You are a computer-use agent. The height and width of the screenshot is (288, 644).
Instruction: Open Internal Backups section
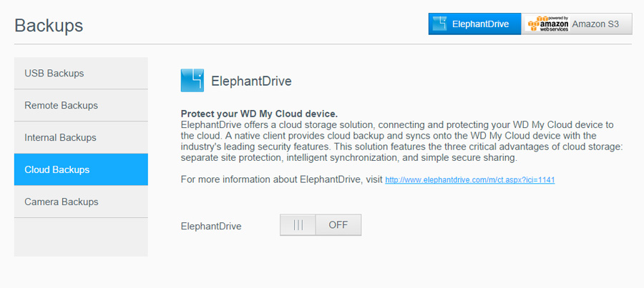81,137
